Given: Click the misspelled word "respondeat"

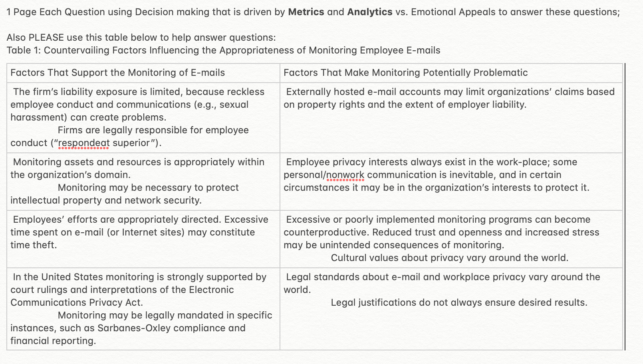Looking at the screenshot, I should click(x=84, y=143).
